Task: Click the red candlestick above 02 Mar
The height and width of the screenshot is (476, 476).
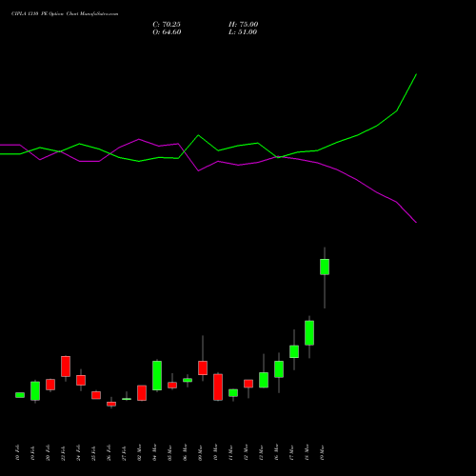Action: coord(142,393)
